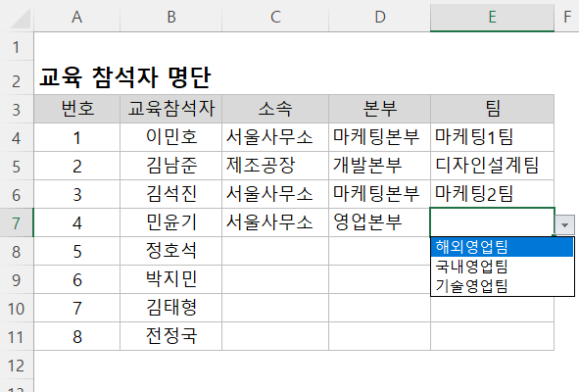This screenshot has width=579, height=392.
Task: Click empty 팀 cell in the 전정국 row
Action: click(492, 336)
